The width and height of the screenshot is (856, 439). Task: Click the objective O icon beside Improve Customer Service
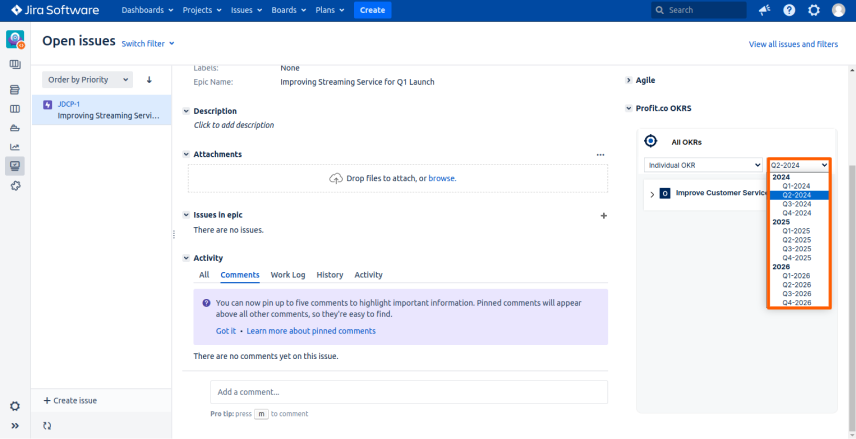tap(665, 193)
